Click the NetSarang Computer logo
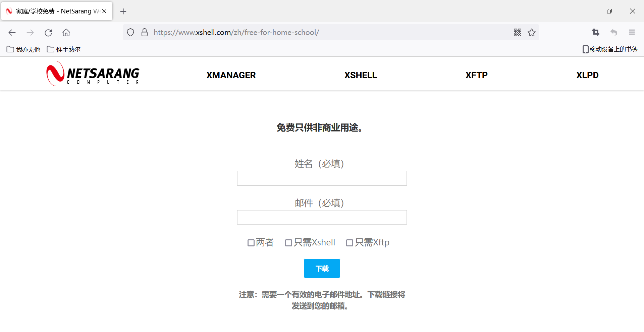The image size is (644, 332). pyautogui.click(x=93, y=74)
